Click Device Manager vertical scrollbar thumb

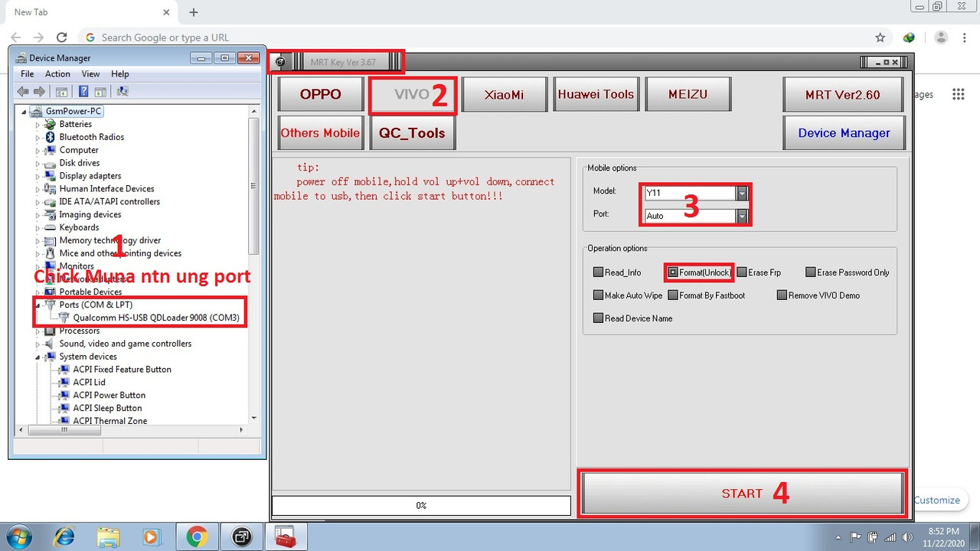click(254, 186)
